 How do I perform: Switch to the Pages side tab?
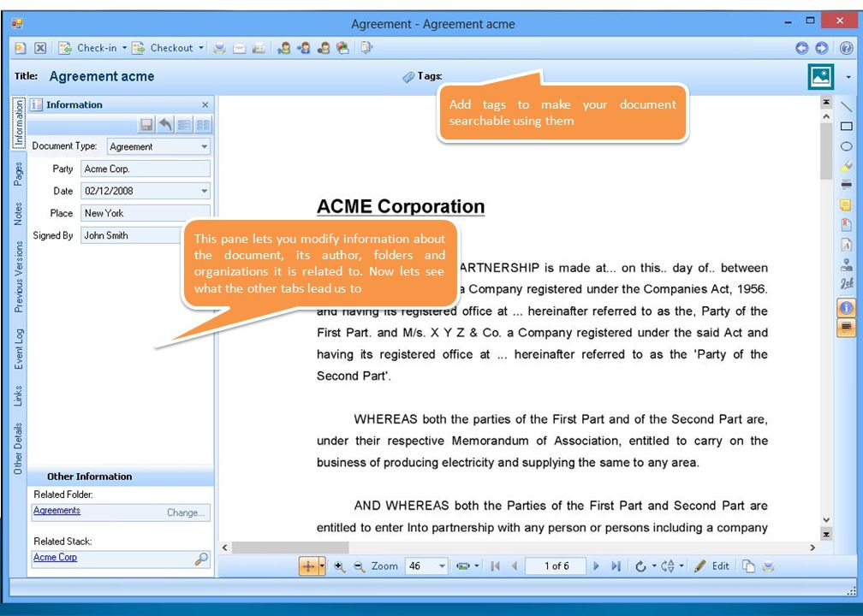coord(19,174)
